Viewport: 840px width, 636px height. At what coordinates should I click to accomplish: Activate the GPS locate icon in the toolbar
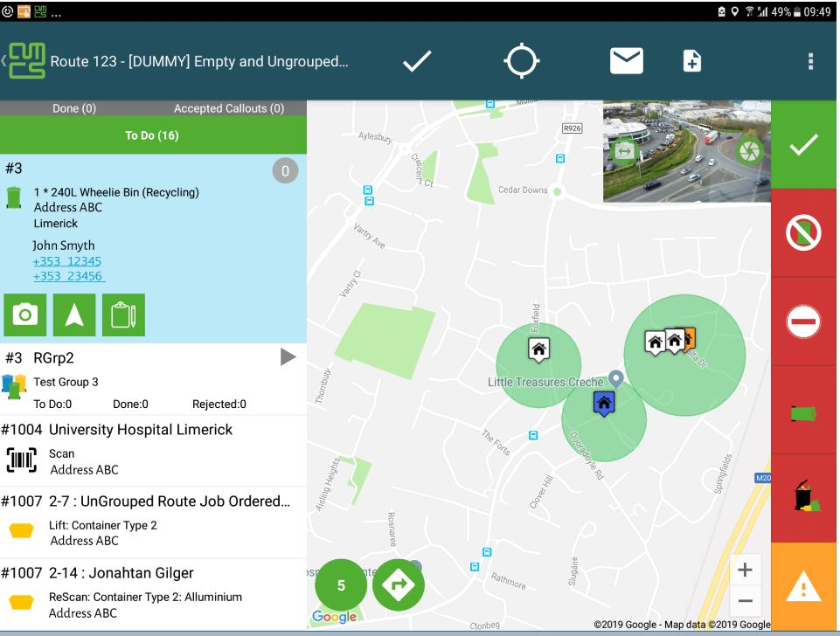point(522,60)
